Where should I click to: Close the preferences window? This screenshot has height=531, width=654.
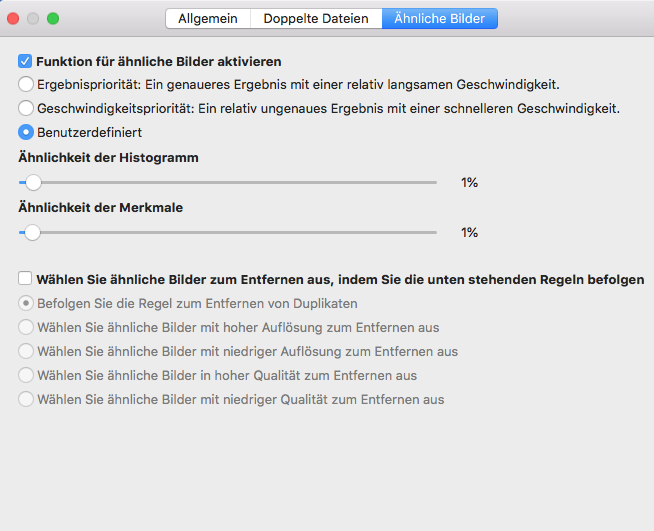[14, 18]
